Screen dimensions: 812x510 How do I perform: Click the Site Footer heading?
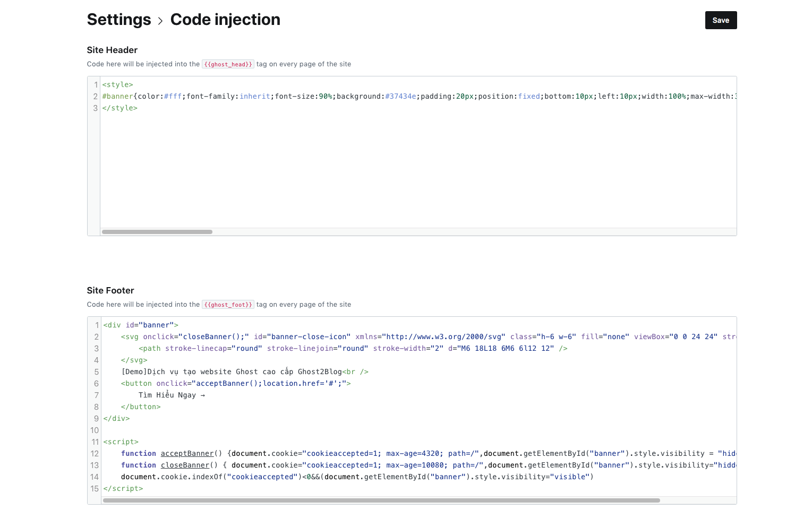[x=110, y=290]
